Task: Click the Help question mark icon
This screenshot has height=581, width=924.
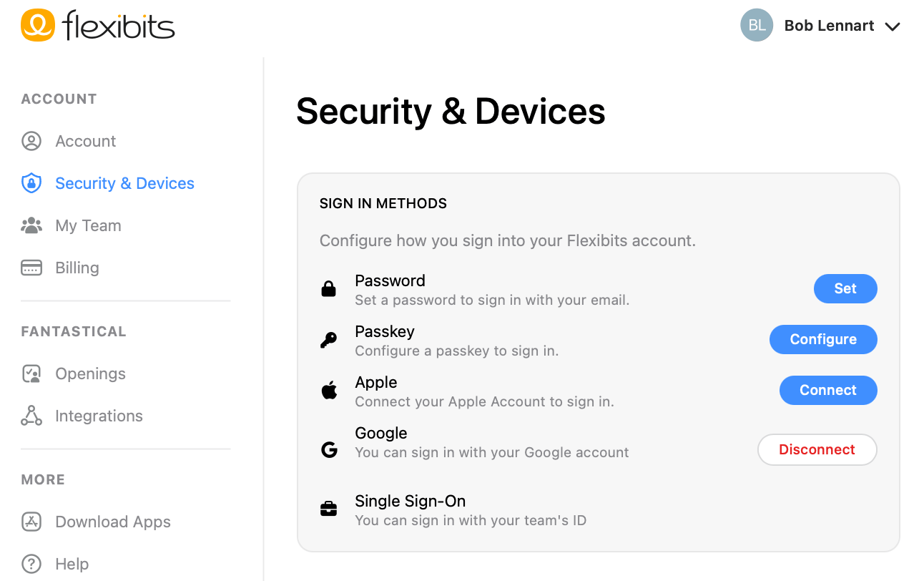Action: [31, 564]
